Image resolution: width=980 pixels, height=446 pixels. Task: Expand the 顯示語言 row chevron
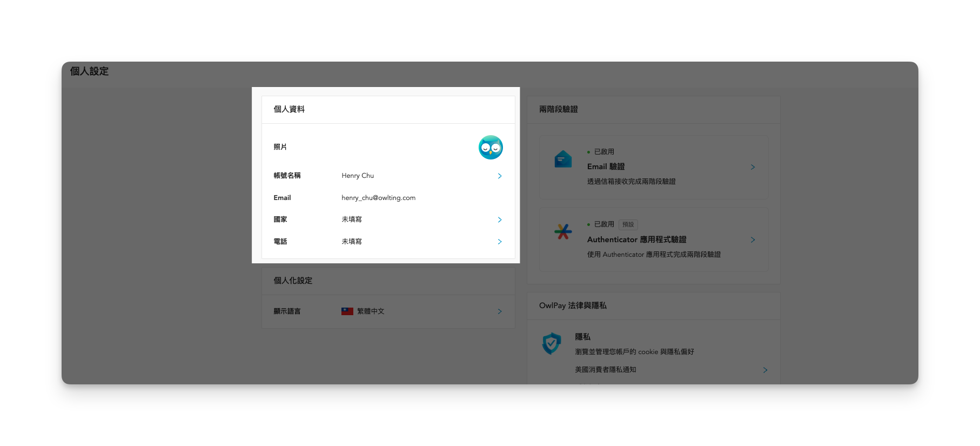[x=500, y=311]
